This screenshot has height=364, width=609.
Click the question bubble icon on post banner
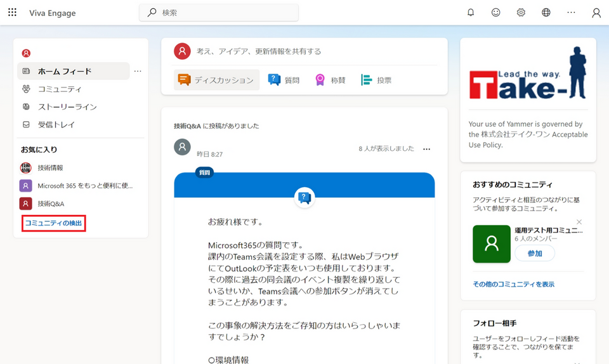point(304,198)
